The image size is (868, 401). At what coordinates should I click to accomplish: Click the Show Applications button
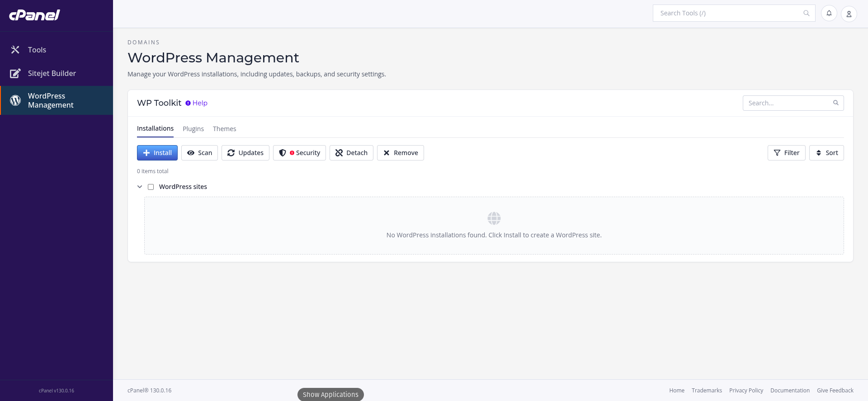[x=330, y=394]
